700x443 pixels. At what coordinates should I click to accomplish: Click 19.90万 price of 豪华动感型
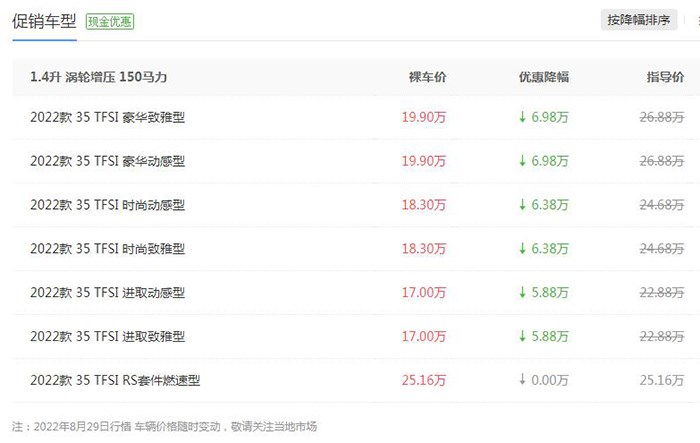click(424, 161)
